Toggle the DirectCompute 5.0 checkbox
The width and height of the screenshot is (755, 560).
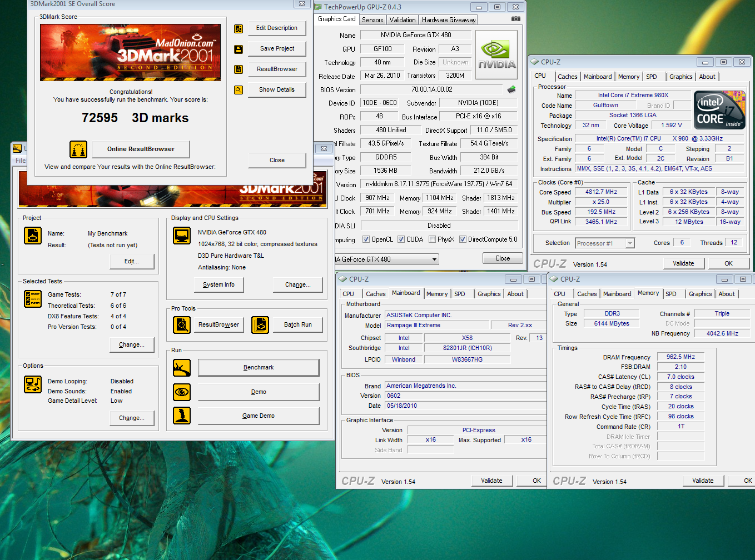(463, 239)
